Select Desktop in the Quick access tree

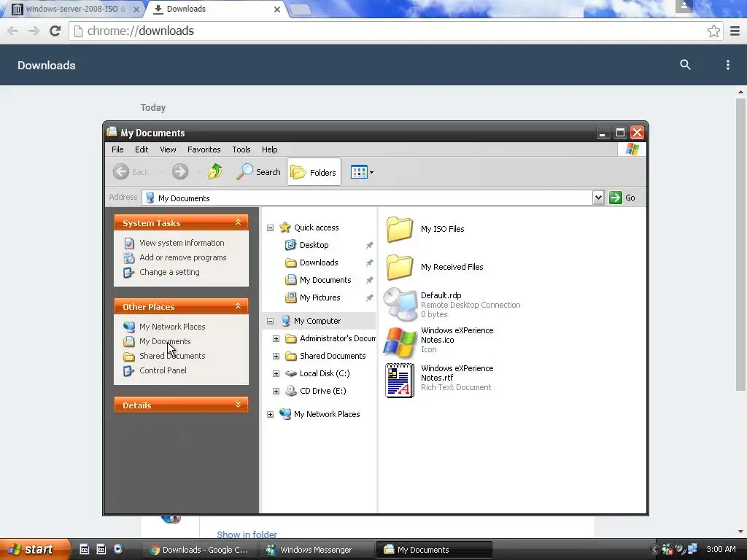(x=314, y=245)
